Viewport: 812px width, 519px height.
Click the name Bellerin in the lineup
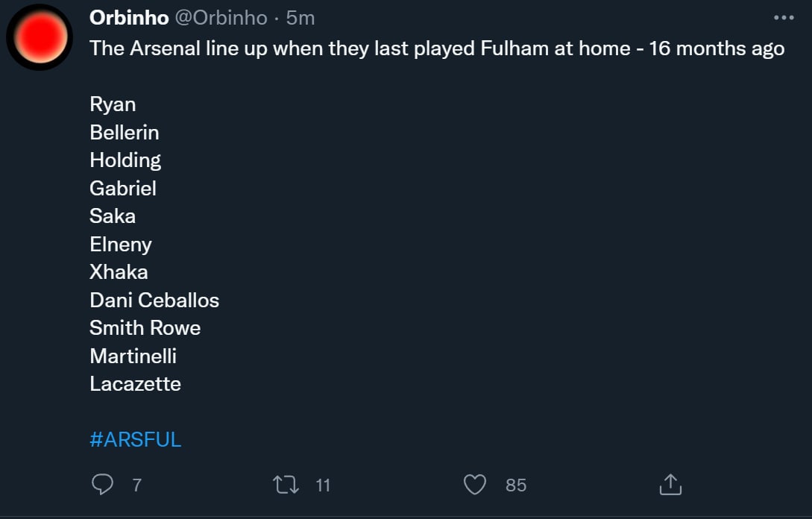click(125, 133)
